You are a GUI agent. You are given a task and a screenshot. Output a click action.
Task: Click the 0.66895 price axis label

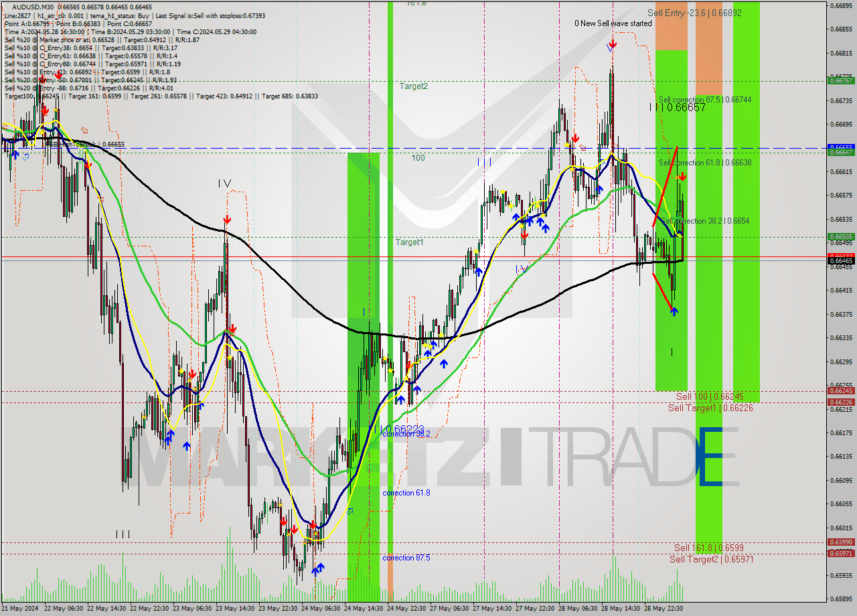tap(841, 5)
